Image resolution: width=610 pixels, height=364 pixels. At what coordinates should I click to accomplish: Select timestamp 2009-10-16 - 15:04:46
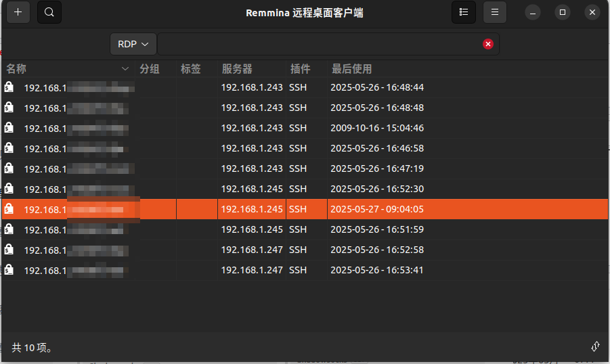pos(377,128)
